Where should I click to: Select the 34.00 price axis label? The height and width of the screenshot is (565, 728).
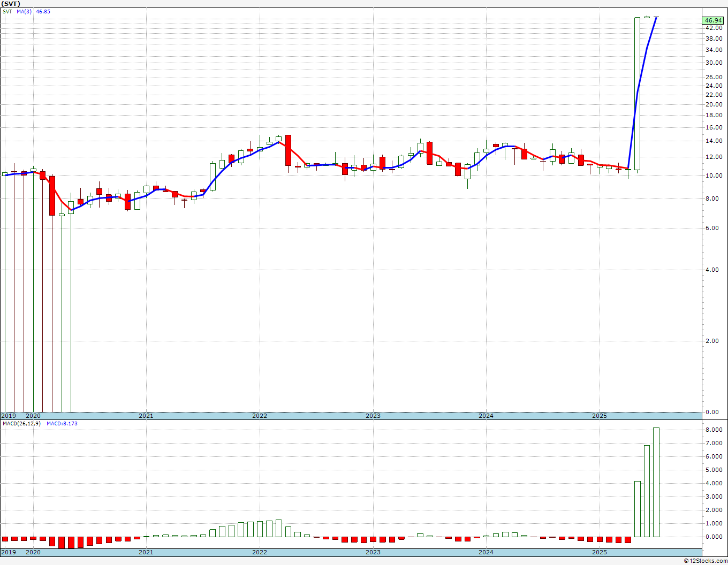(713, 50)
